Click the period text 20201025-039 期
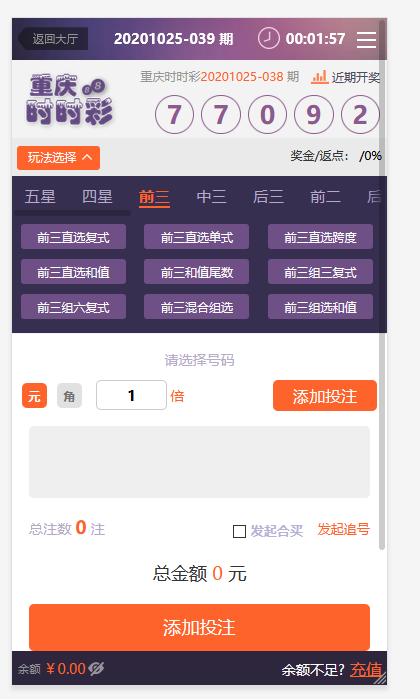Screen dimensions: 420x699 tap(173, 39)
